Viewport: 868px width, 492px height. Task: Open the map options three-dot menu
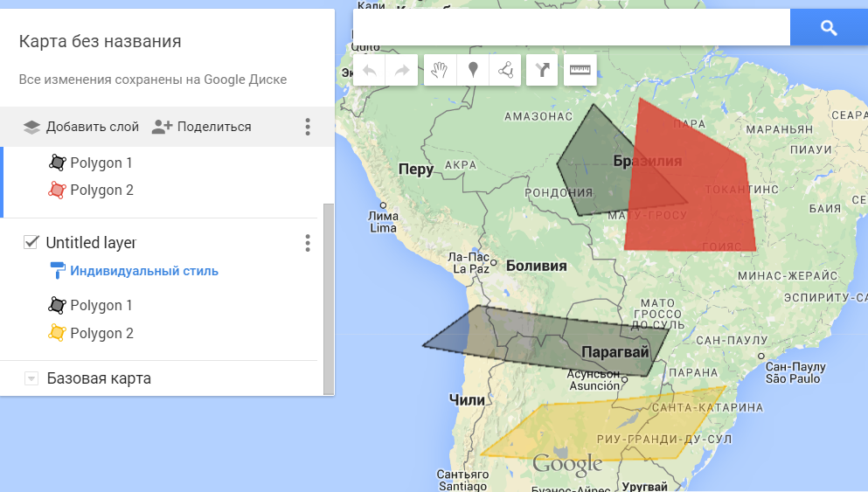pyautogui.click(x=308, y=127)
